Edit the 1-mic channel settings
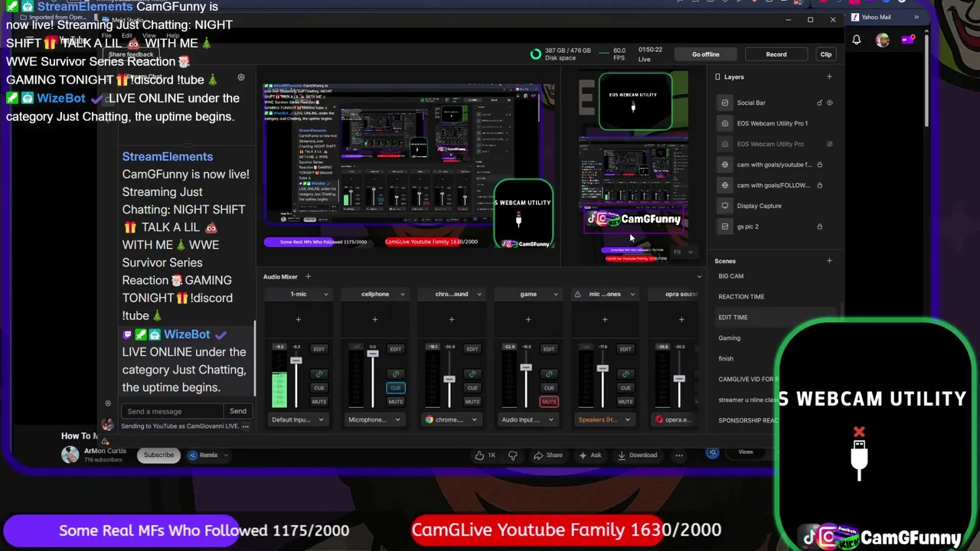The width and height of the screenshot is (980, 551). click(319, 349)
